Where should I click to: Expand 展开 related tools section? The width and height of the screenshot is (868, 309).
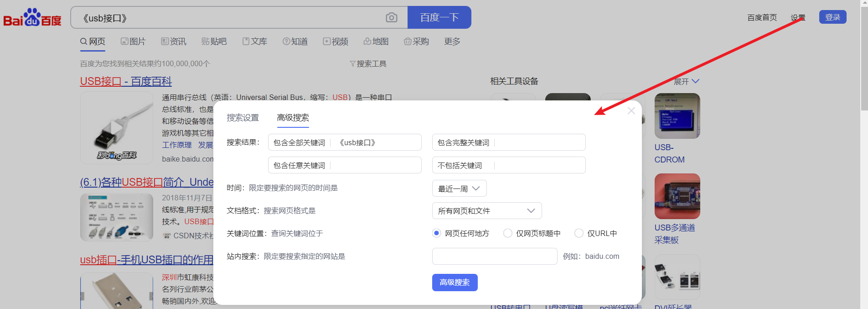[686, 81]
